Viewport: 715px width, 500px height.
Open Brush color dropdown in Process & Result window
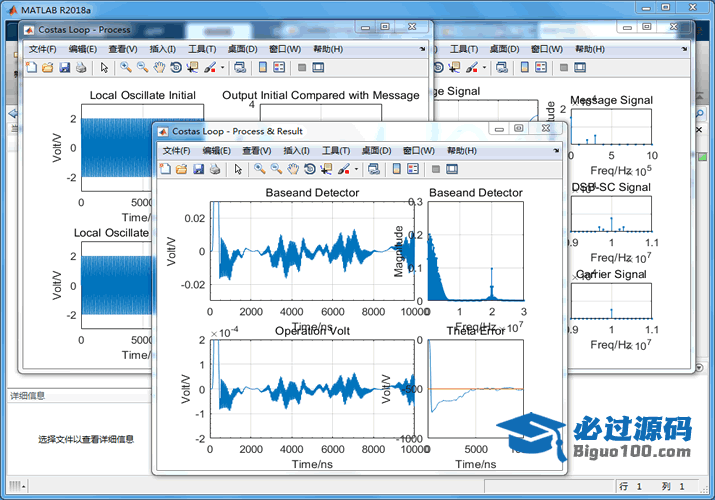click(356, 169)
